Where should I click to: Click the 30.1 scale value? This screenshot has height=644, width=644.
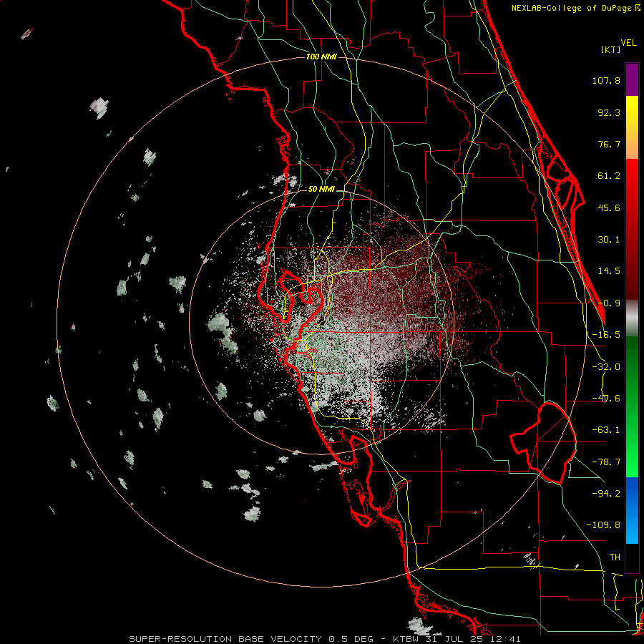(609, 240)
